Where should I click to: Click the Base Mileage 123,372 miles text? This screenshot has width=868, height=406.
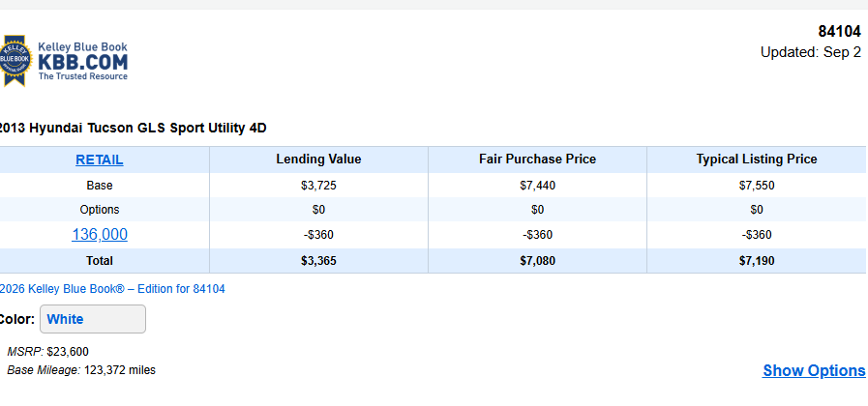point(81,370)
